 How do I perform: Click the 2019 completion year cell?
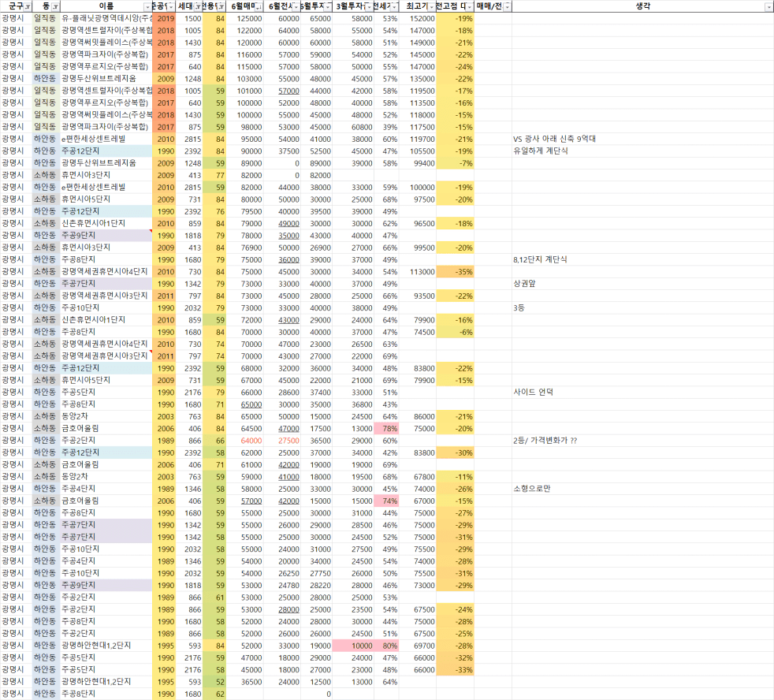click(x=165, y=19)
